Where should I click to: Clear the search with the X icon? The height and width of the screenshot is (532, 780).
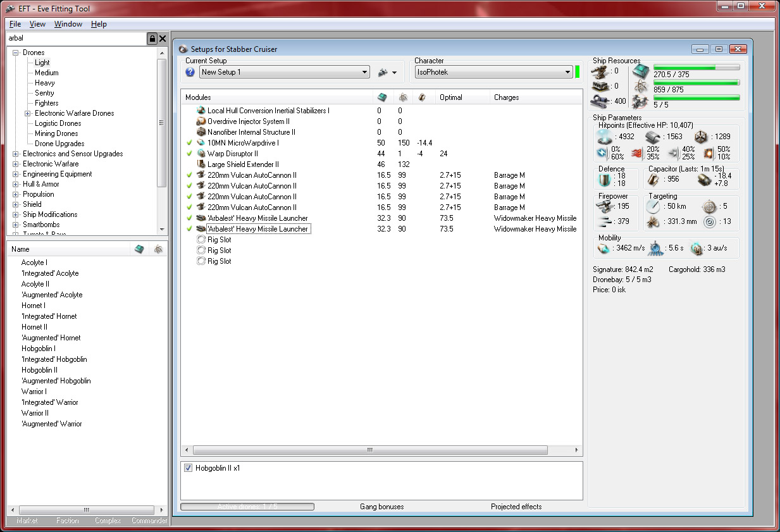point(163,39)
